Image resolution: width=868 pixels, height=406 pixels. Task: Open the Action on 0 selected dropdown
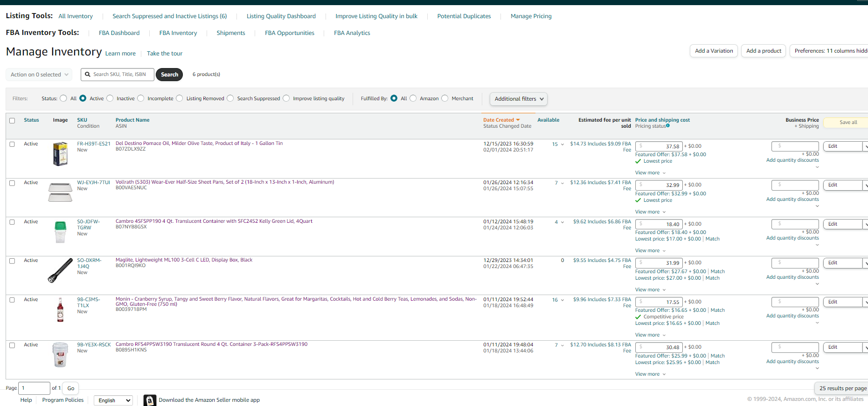[x=39, y=75]
